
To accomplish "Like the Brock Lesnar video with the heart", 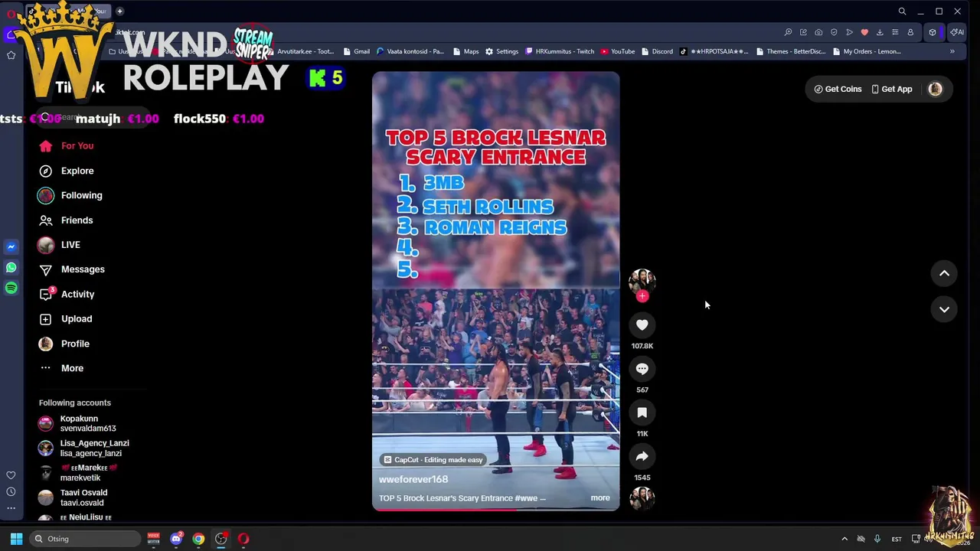I will point(642,325).
